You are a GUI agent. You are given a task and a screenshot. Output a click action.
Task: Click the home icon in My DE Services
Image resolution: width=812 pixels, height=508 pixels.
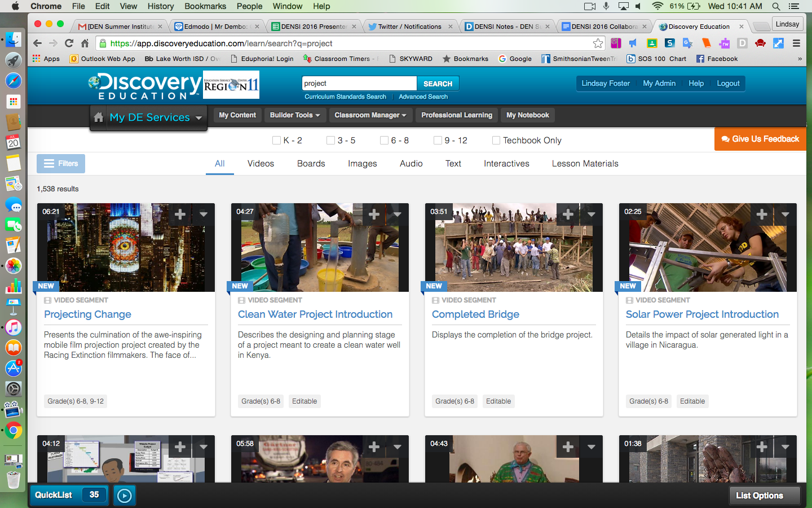coord(99,117)
